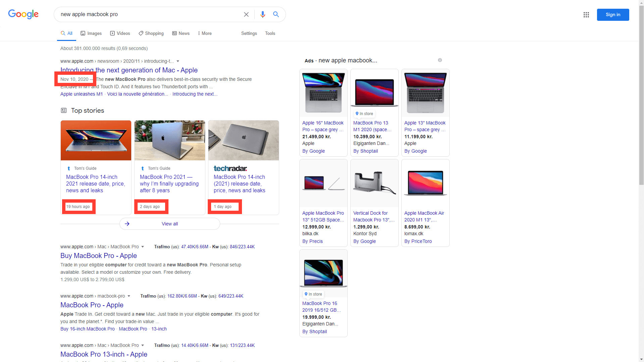Click the Sign in button
The width and height of the screenshot is (644, 362).
click(613, 15)
